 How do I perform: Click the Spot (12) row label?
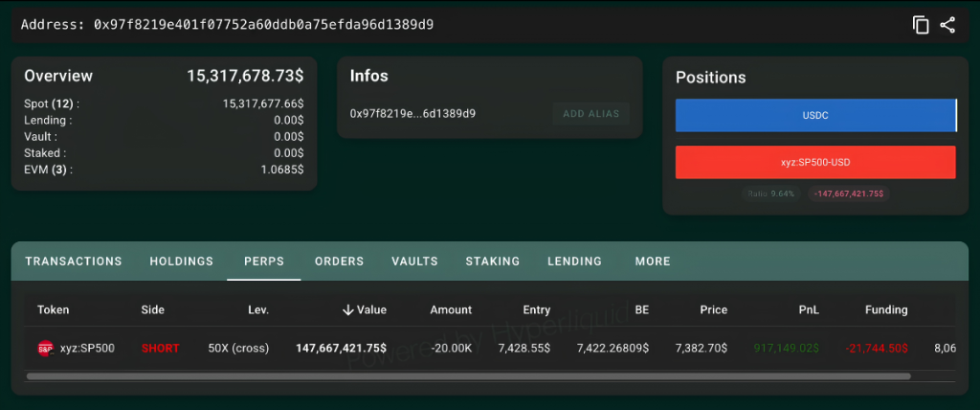click(52, 103)
